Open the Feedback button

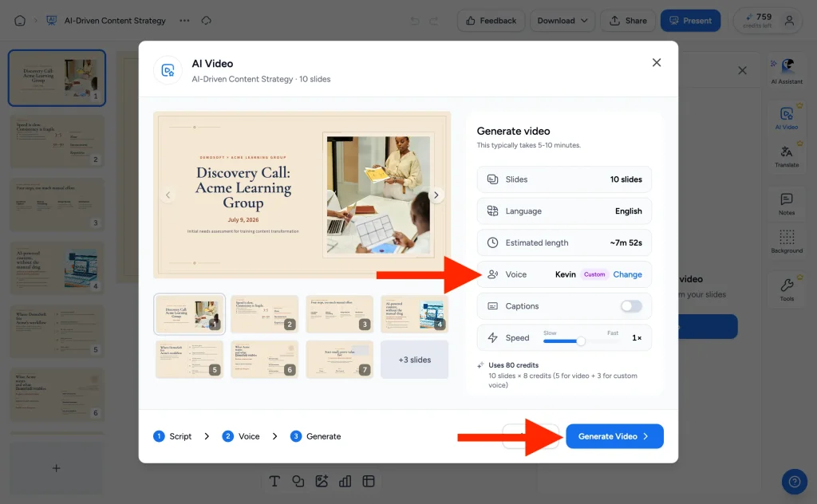pos(491,21)
